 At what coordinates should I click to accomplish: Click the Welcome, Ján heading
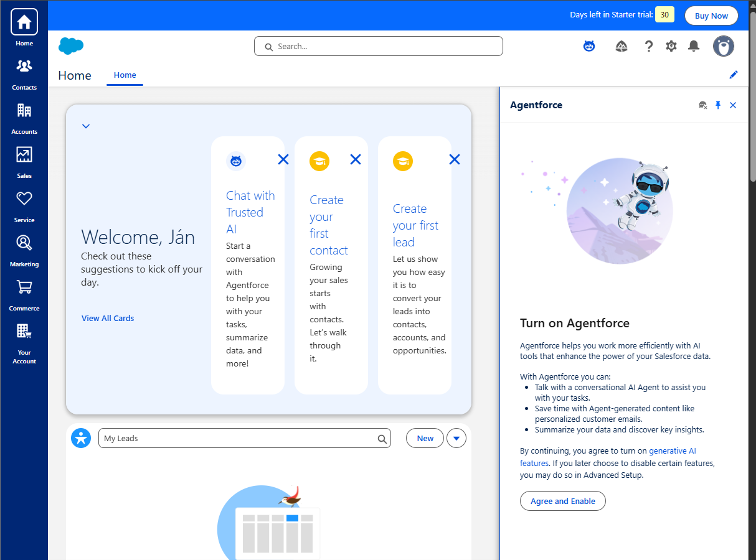click(x=138, y=237)
